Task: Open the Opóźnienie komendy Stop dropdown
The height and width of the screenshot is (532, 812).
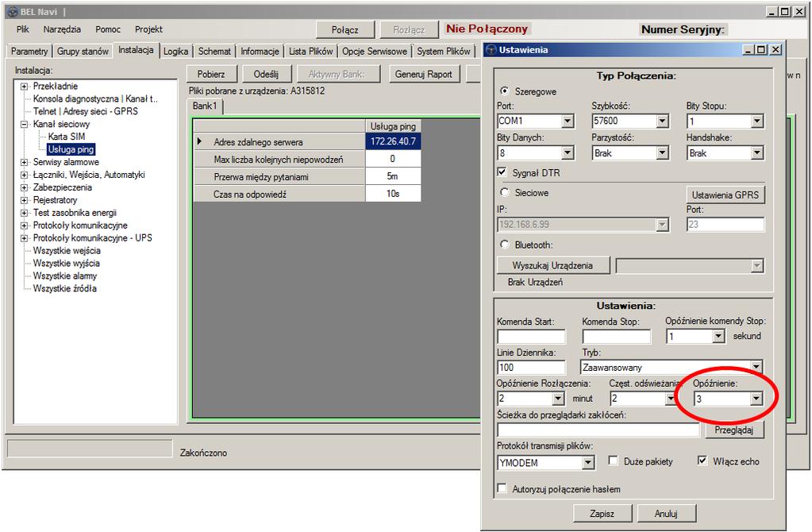Action: pos(718,336)
